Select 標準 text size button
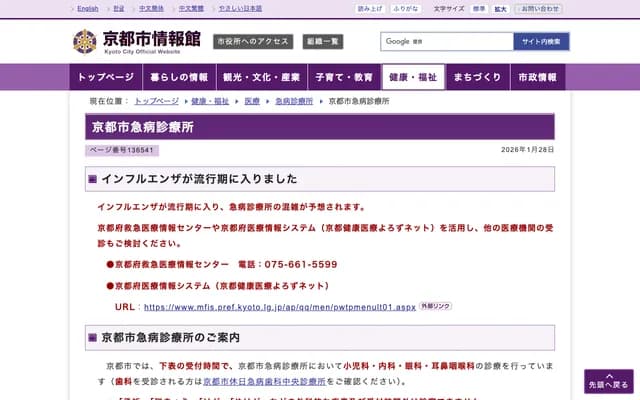Image resolution: width=640 pixels, height=400 pixels. point(479,9)
